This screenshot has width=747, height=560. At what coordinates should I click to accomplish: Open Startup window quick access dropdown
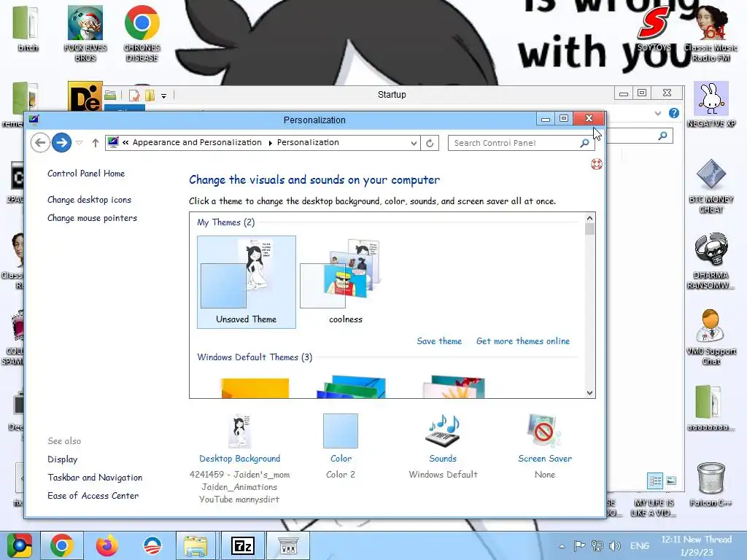(x=163, y=96)
